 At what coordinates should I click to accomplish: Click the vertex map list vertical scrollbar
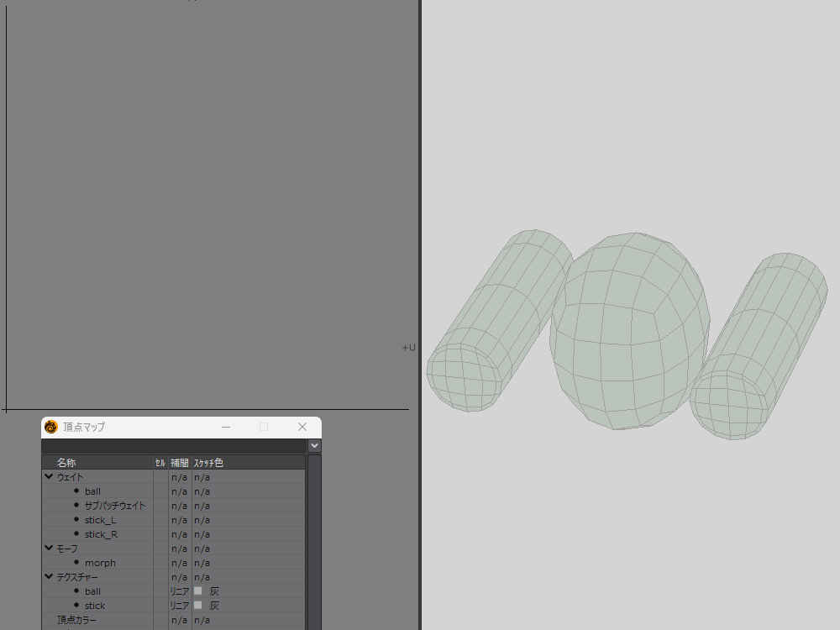pos(314,538)
